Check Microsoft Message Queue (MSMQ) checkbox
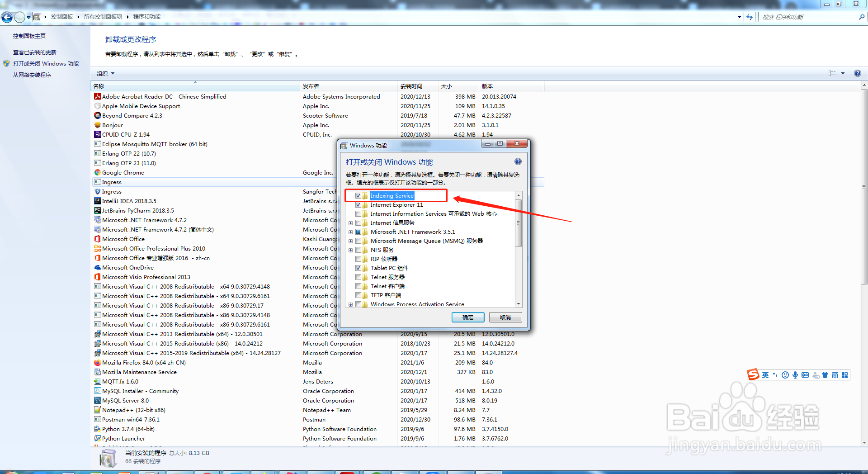Screen dimensions: 868x474 tap(358, 241)
